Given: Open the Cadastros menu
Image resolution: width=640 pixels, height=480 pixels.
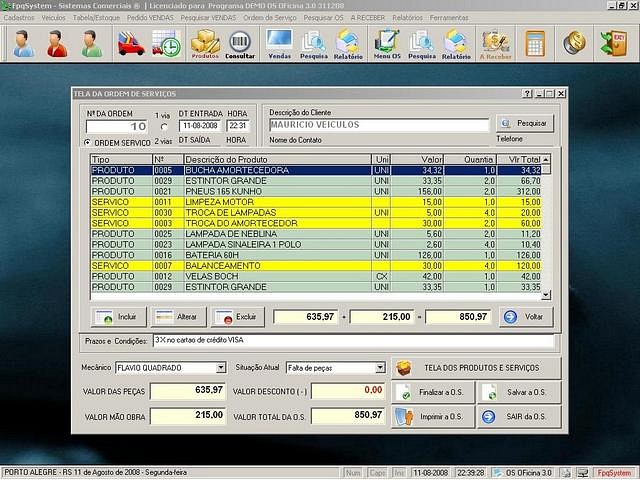Looking at the screenshot, I should tap(19, 18).
